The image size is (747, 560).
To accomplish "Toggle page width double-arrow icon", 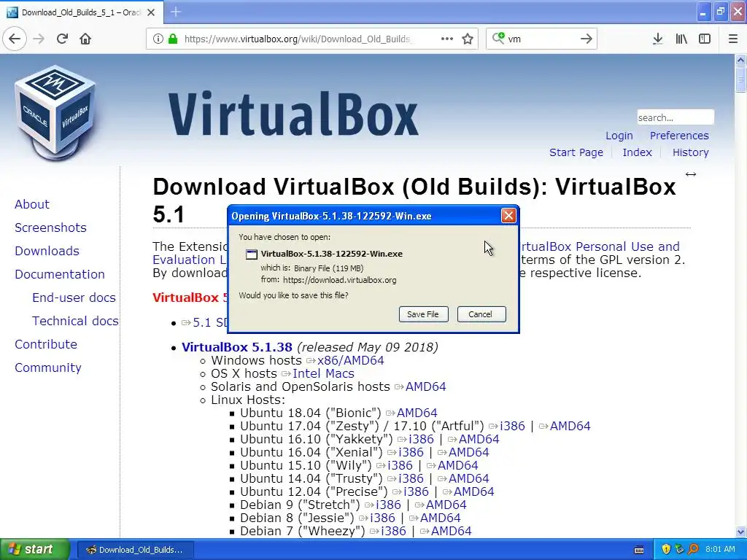I will [x=691, y=174].
